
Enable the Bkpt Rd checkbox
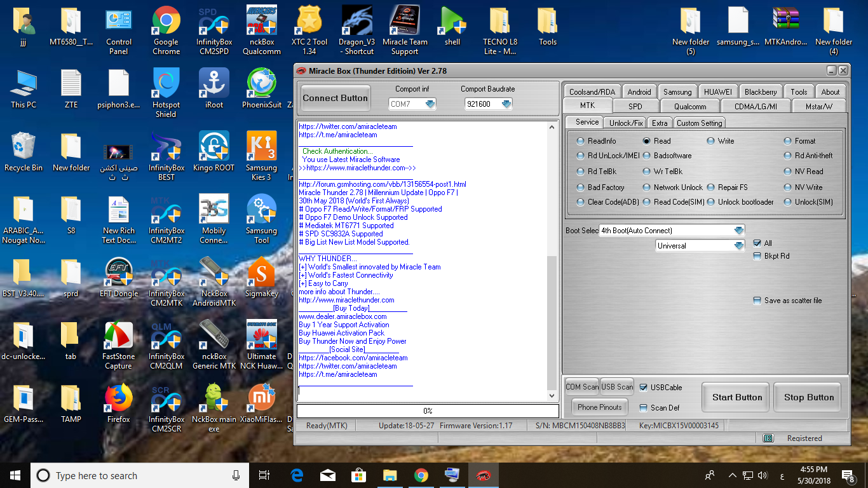(757, 256)
